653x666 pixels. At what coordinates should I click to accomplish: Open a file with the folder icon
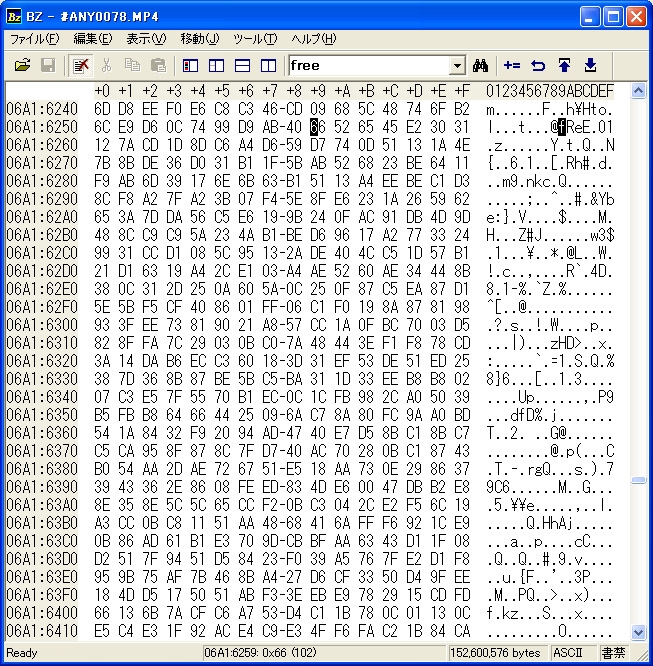pos(22,65)
